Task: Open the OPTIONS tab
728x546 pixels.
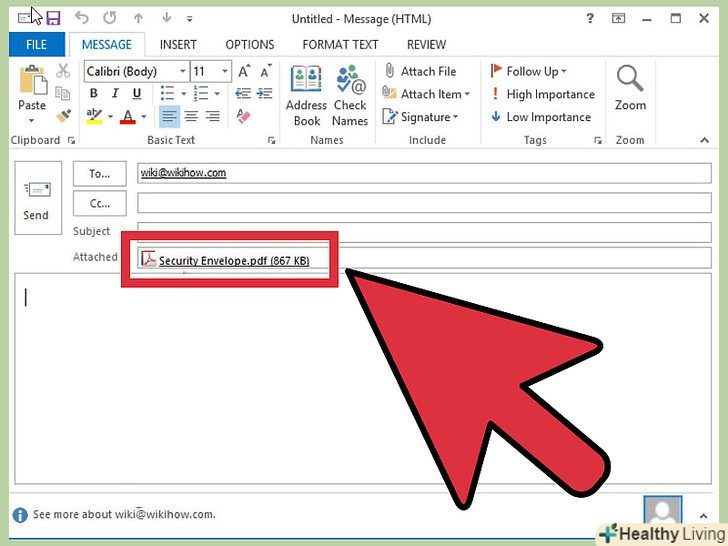Action: [250, 45]
